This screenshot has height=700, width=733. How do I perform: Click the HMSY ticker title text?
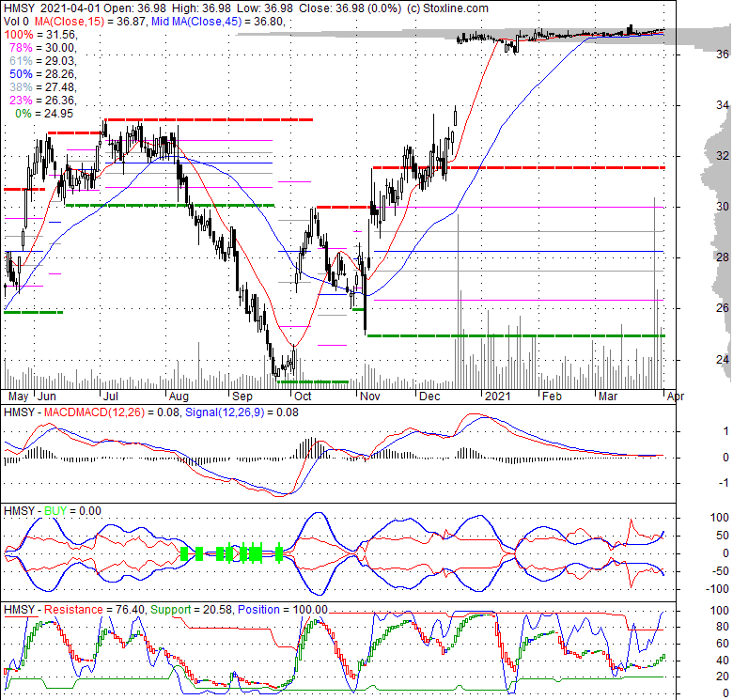point(19,8)
